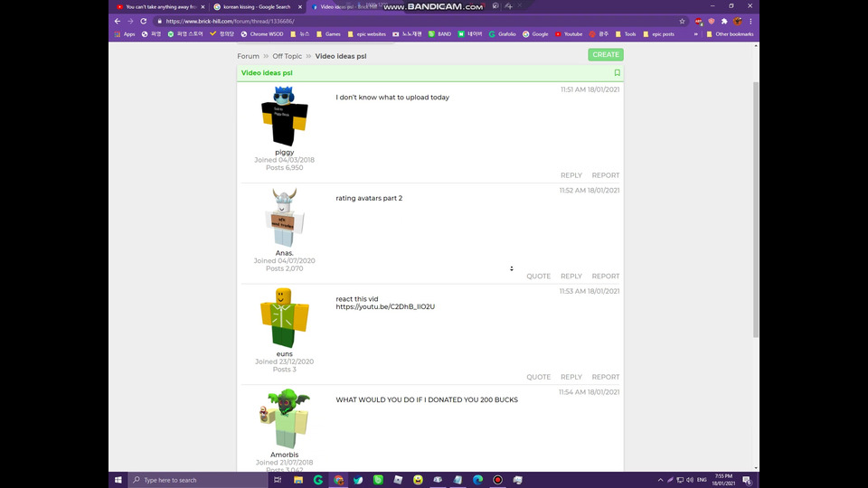Click the page vertical scrollbar
868x488 pixels.
point(756,209)
